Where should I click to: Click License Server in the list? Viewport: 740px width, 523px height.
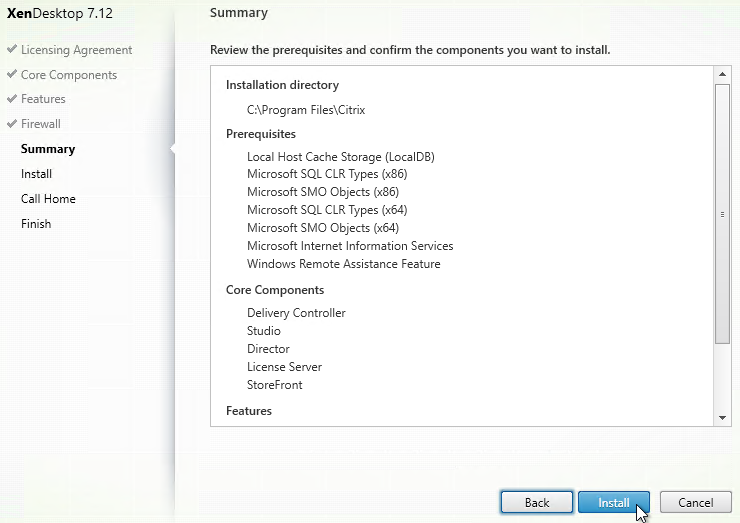coord(284,367)
